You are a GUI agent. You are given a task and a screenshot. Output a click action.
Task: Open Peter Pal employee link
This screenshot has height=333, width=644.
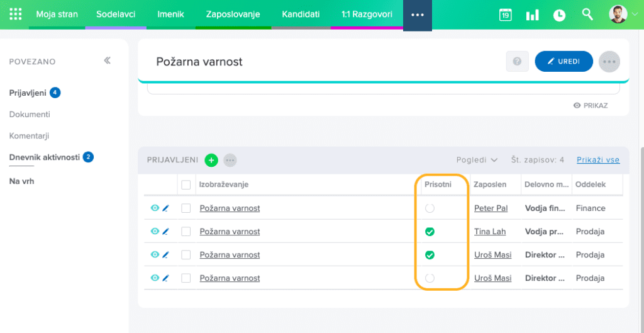[491, 208]
